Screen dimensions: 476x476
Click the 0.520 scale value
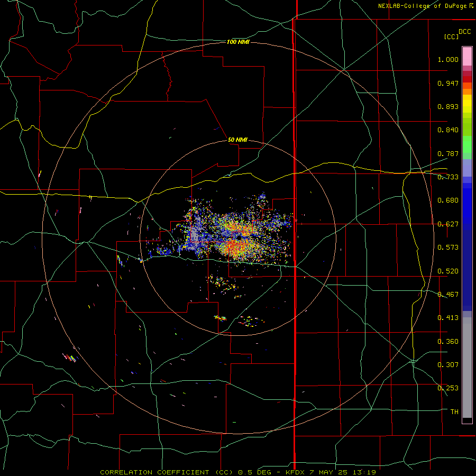click(448, 271)
